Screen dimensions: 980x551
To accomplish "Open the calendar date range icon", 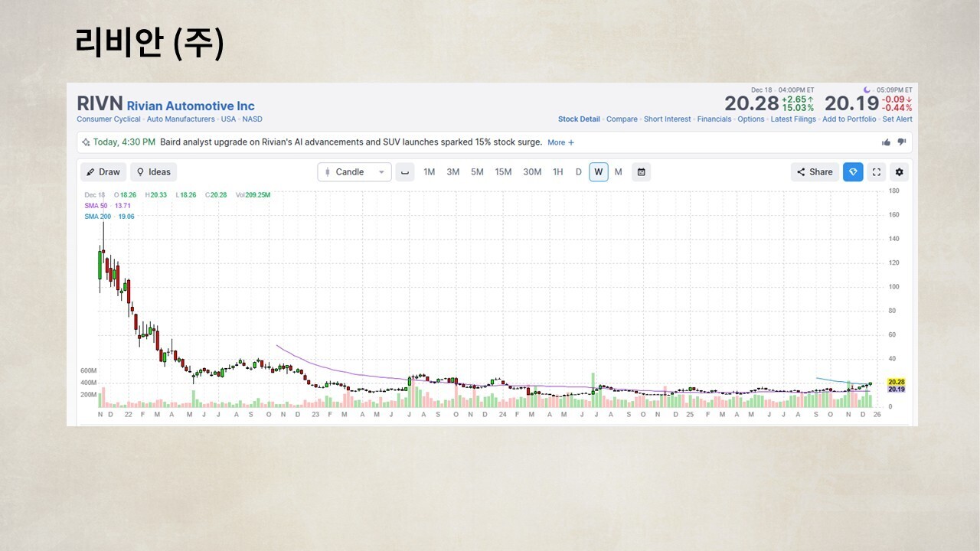I will pos(642,172).
